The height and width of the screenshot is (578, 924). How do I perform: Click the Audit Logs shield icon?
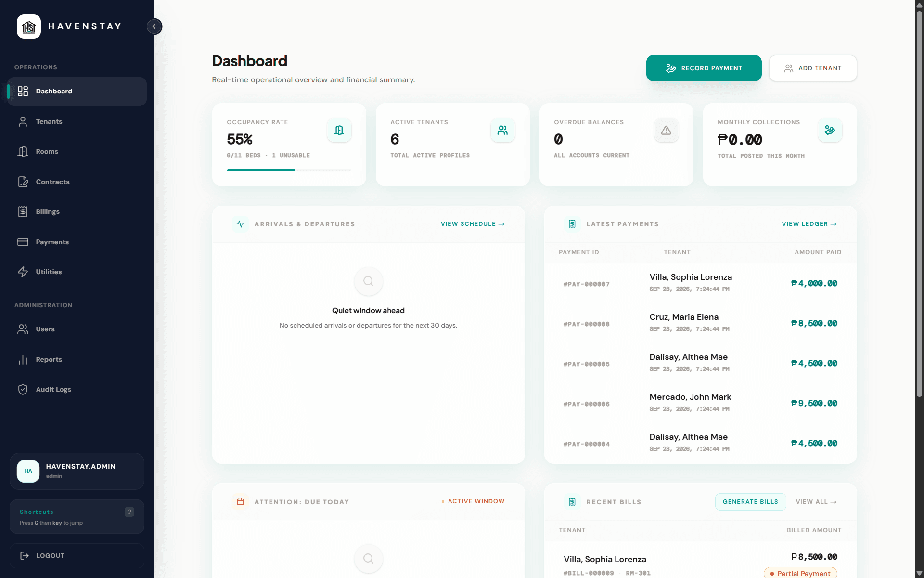pyautogui.click(x=23, y=389)
